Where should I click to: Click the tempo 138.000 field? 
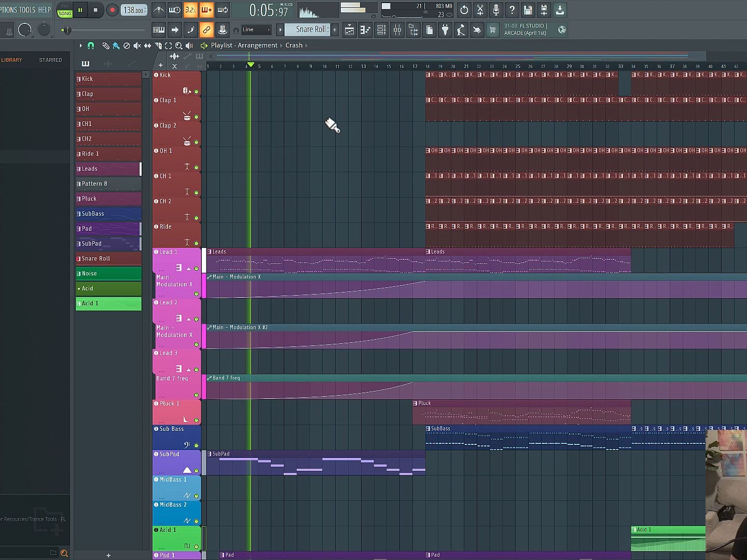click(x=134, y=10)
